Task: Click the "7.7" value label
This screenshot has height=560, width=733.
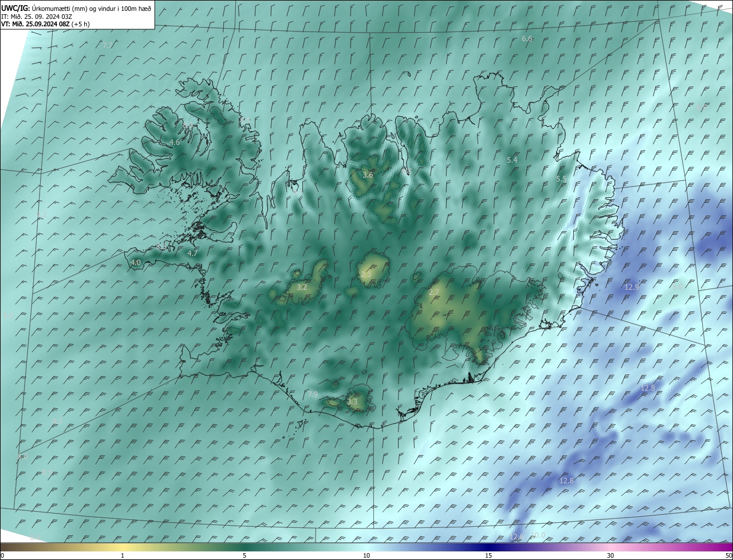Action: [108, 45]
